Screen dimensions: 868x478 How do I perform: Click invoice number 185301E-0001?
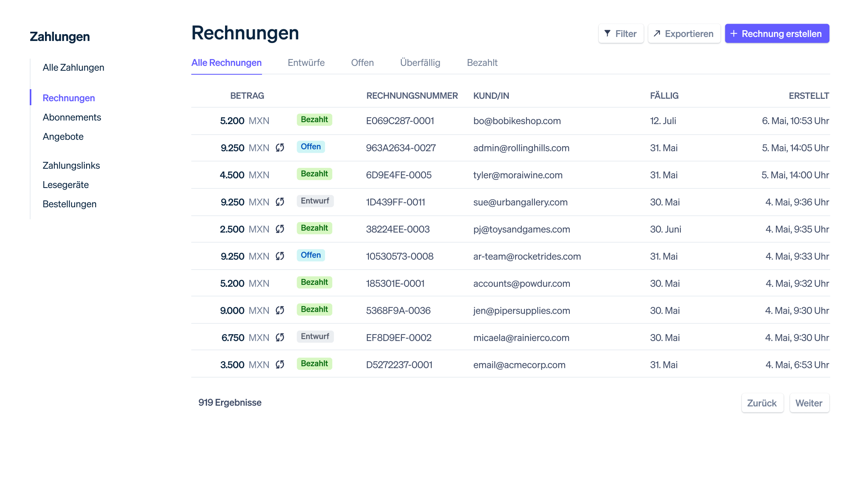(x=395, y=284)
